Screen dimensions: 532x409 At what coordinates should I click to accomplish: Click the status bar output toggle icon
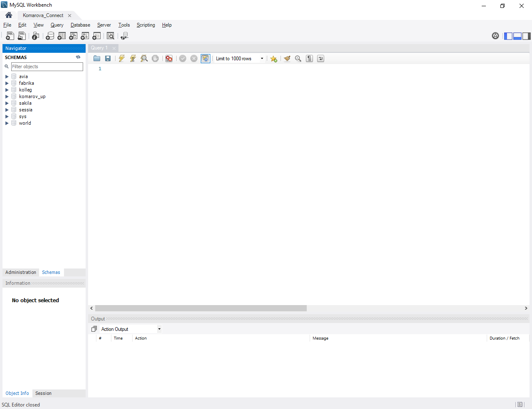pos(520,404)
